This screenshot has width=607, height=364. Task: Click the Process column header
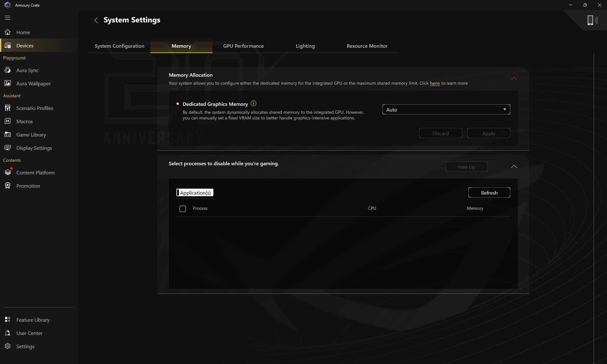point(200,208)
